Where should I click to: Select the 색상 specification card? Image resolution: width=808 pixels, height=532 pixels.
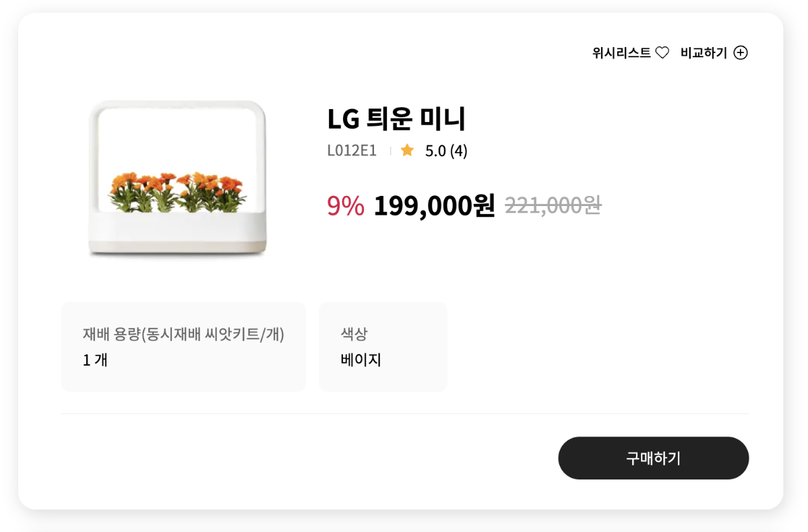[x=383, y=347]
